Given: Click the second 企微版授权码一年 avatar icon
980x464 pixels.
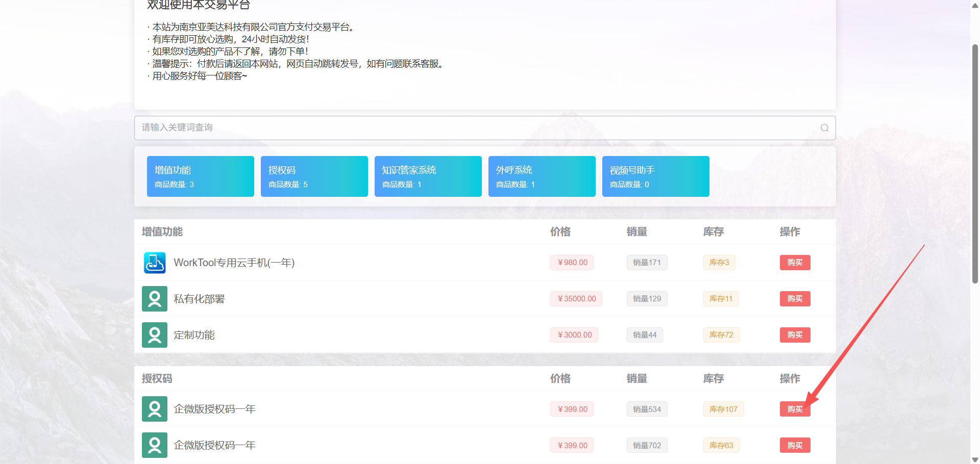Looking at the screenshot, I should click(155, 445).
